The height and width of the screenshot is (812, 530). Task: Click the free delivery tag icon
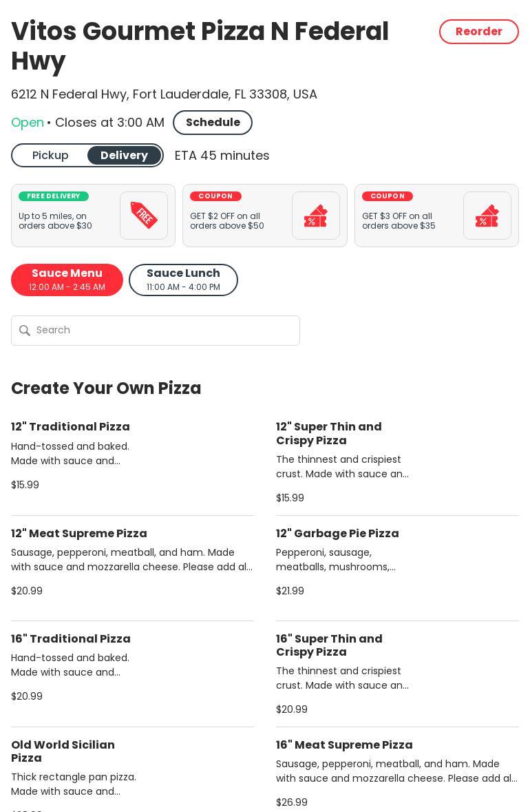click(144, 216)
